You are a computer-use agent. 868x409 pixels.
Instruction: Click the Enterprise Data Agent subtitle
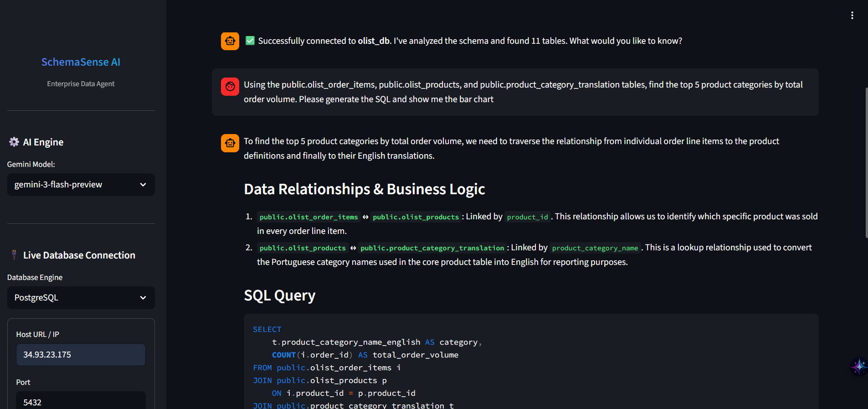81,84
